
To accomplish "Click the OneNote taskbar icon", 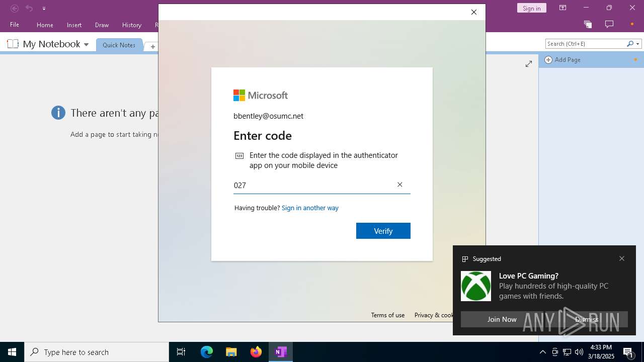I will coord(281,352).
